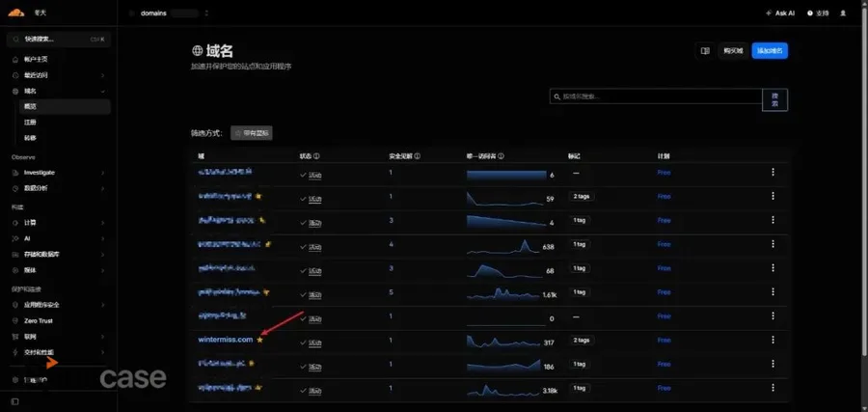The image size is (868, 412).
Task: Toggle the star on the 4-visitor domain
Action: point(262,220)
